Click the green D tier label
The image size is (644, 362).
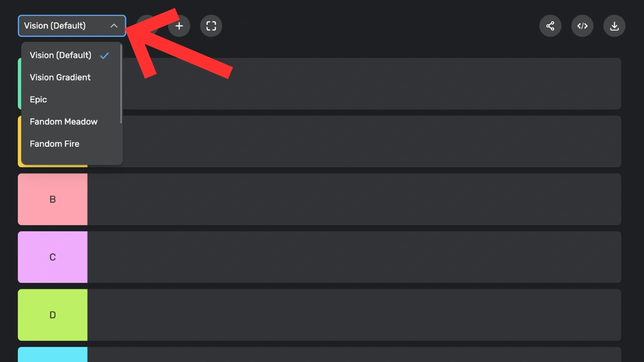coord(53,315)
